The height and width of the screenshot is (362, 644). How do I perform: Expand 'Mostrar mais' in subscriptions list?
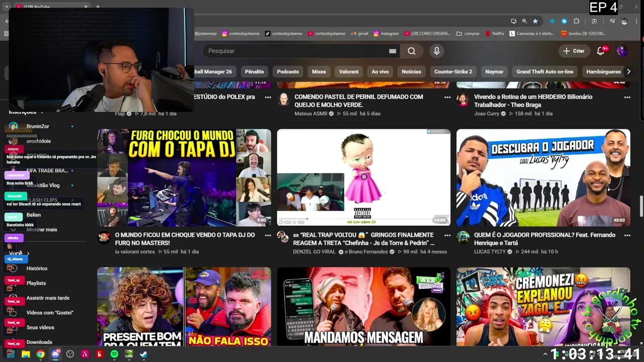[x=41, y=229]
